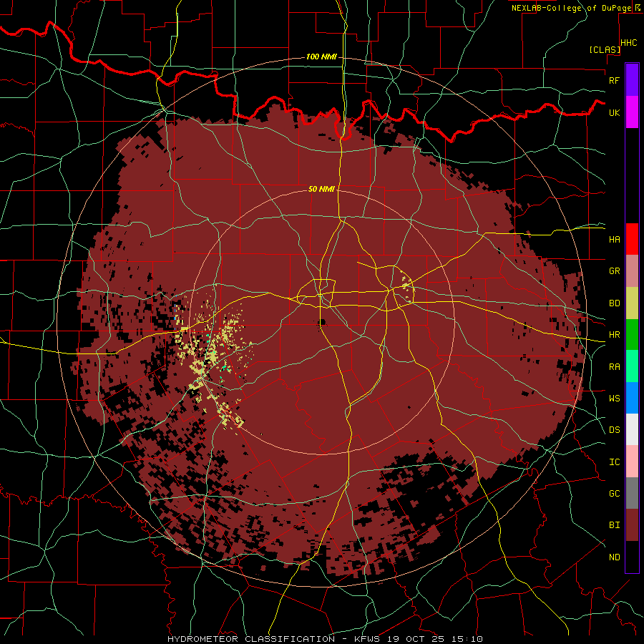This screenshot has width=644, height=644.
Task: Click the GC legend label
Action: 614,493
